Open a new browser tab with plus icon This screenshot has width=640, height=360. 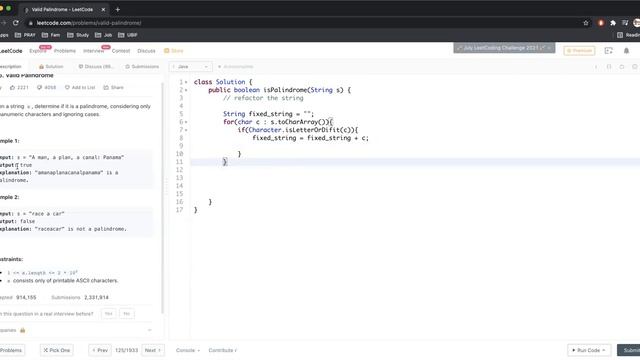click(x=118, y=9)
